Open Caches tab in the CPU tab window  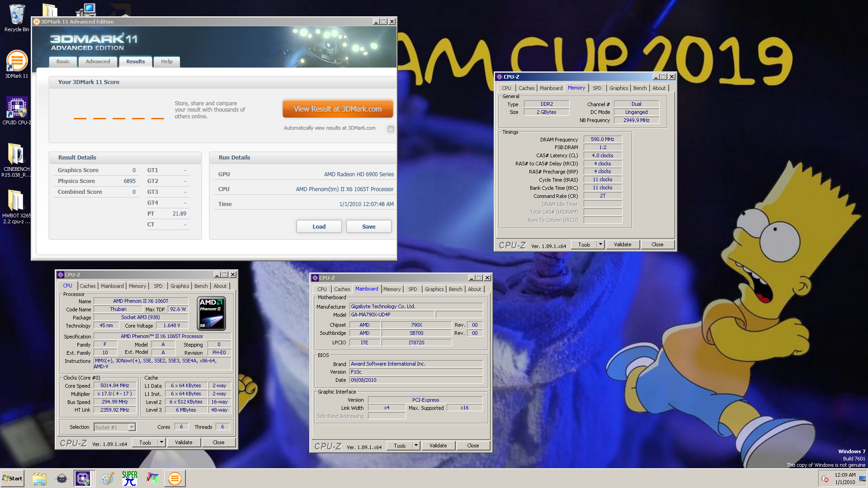click(88, 286)
